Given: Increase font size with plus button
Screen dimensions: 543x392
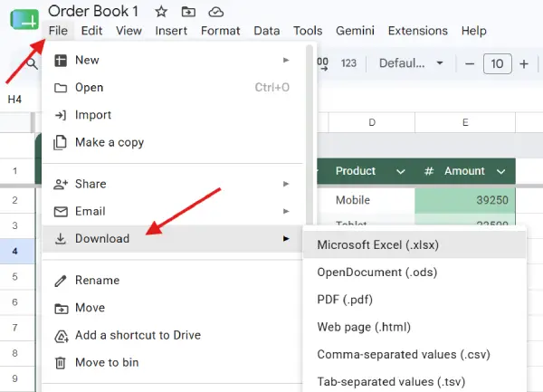Looking at the screenshot, I should [524, 64].
